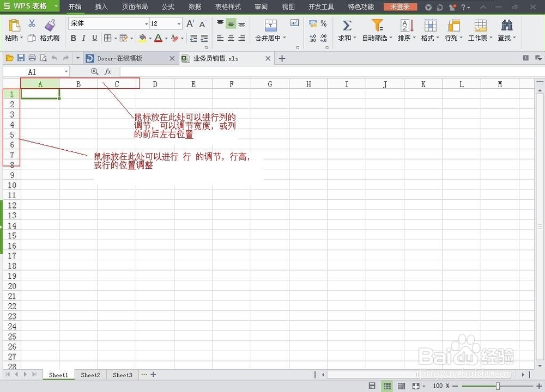Viewport: 545px width, 392px height.
Task: Open the 页面布局 ribbon tab
Action: point(135,7)
